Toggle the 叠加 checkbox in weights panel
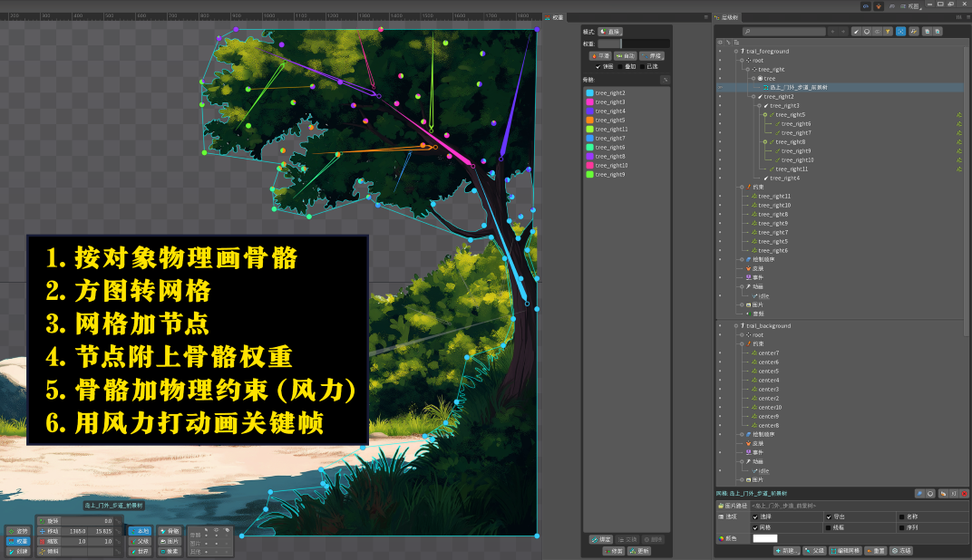 [621, 66]
